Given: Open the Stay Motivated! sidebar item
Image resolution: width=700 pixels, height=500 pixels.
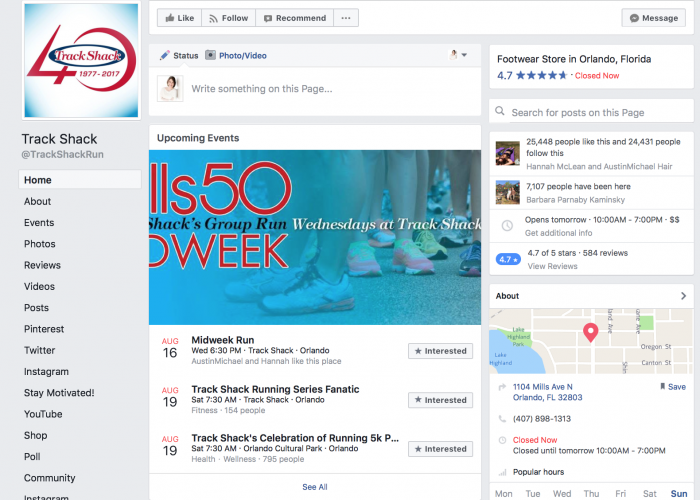Looking at the screenshot, I should tap(59, 393).
